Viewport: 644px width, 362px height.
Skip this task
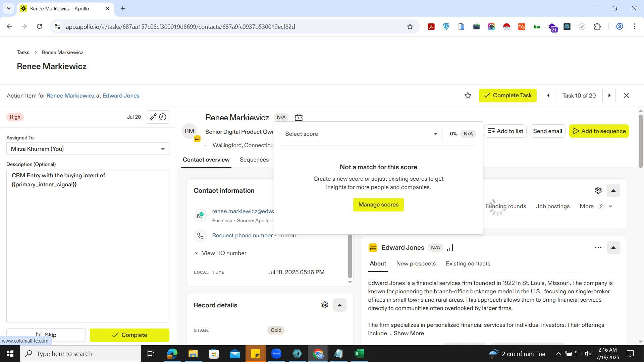point(46,335)
